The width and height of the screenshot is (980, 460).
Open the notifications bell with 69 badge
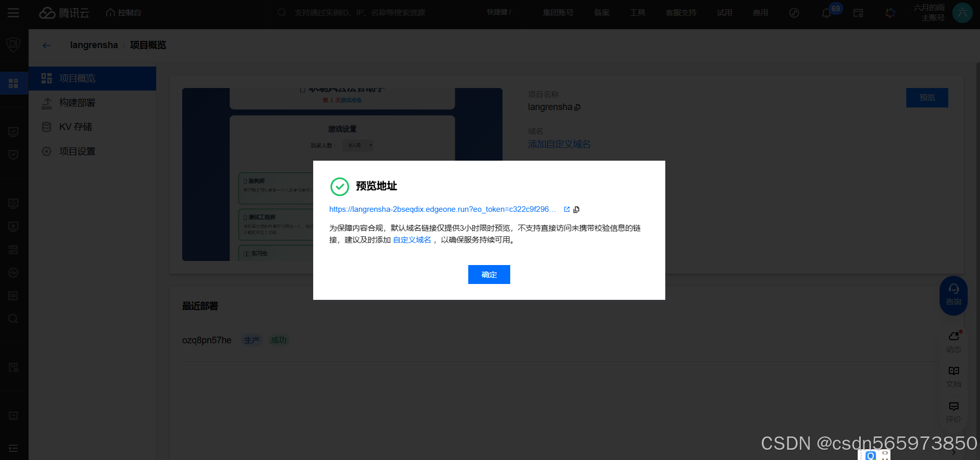pos(826,13)
